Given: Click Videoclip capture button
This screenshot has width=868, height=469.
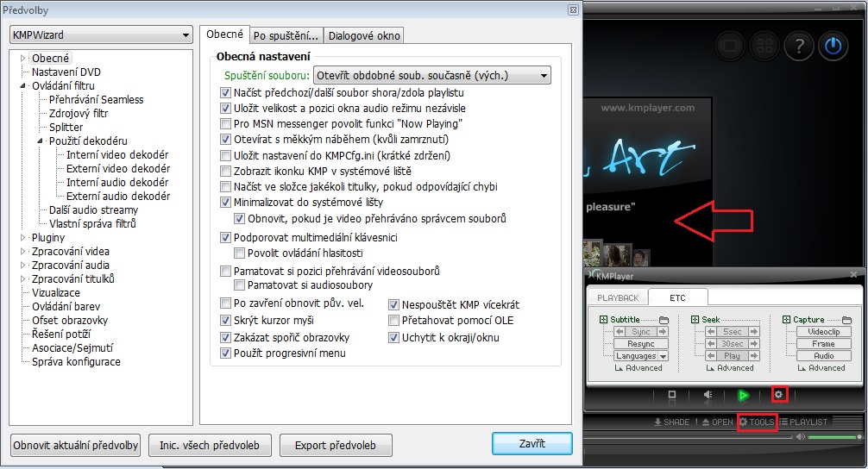Looking at the screenshot, I should [824, 332].
